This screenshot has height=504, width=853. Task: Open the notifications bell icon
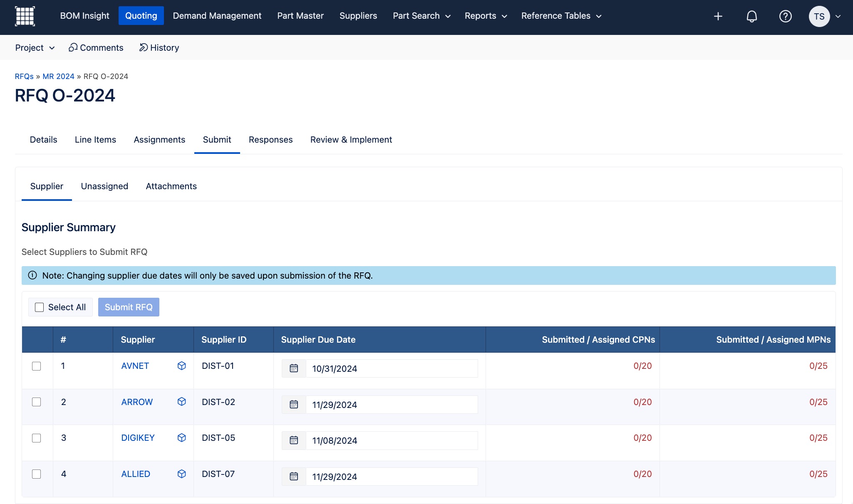[751, 16]
